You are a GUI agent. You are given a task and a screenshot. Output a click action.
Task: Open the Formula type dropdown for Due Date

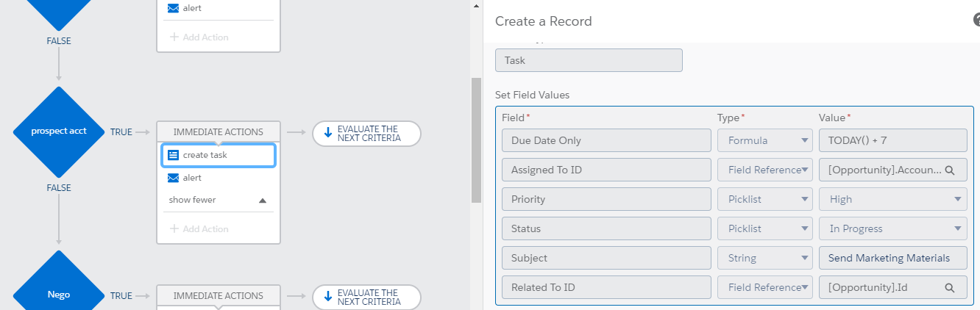764,140
